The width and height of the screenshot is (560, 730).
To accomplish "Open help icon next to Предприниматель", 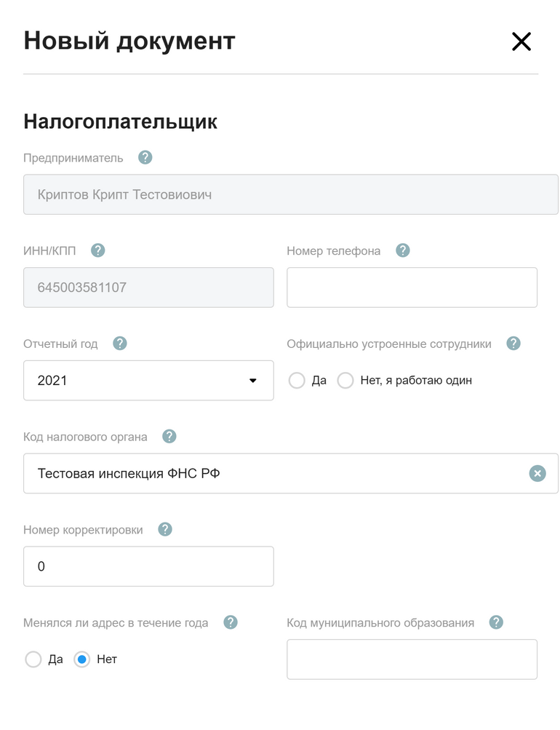I will pyautogui.click(x=145, y=157).
